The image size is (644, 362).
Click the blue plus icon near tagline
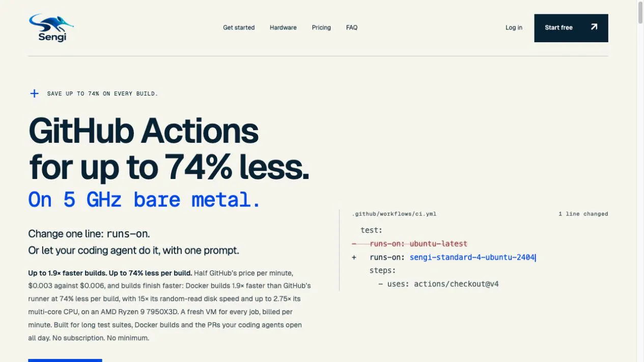point(34,94)
